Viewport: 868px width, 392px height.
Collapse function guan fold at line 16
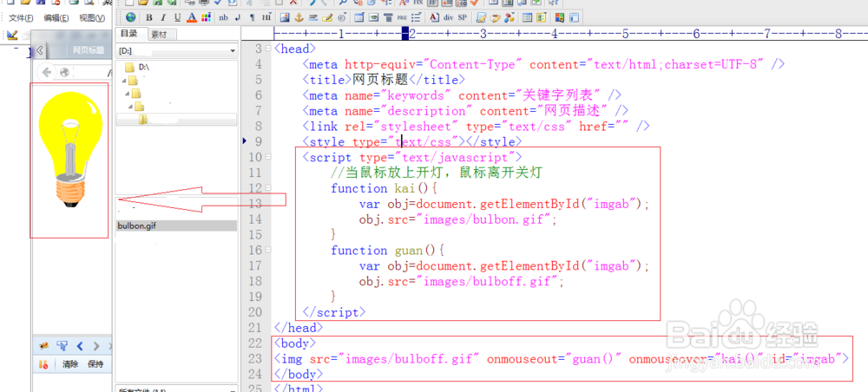click(268, 251)
